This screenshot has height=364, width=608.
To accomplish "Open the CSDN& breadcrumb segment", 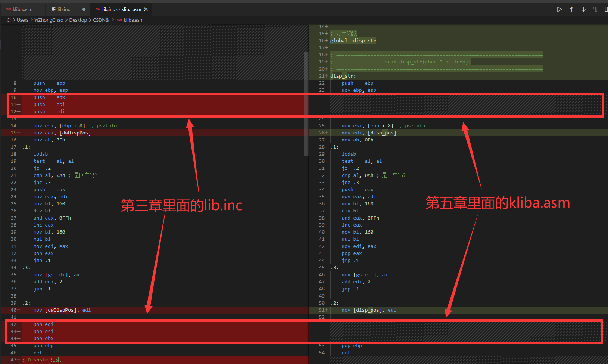I will [x=101, y=20].
